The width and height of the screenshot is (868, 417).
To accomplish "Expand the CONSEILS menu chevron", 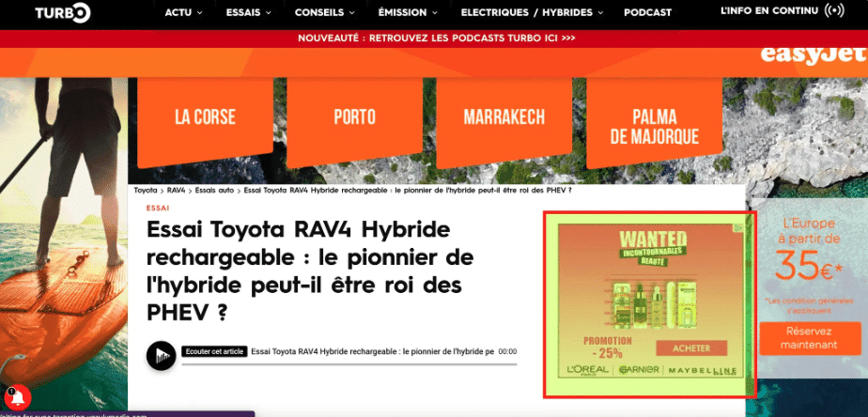I will click(352, 12).
